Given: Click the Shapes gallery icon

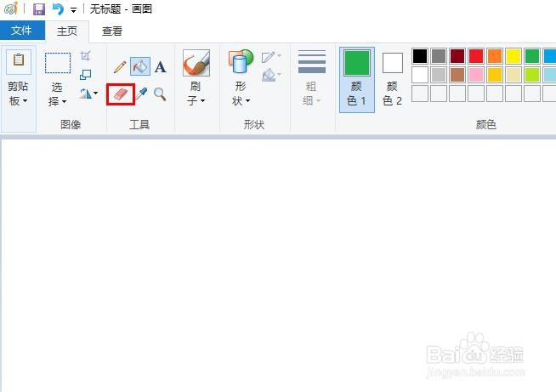Looking at the screenshot, I should [241, 62].
